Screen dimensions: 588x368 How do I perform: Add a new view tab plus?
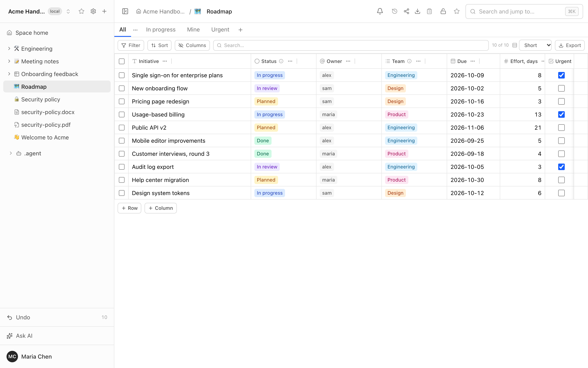(x=240, y=30)
